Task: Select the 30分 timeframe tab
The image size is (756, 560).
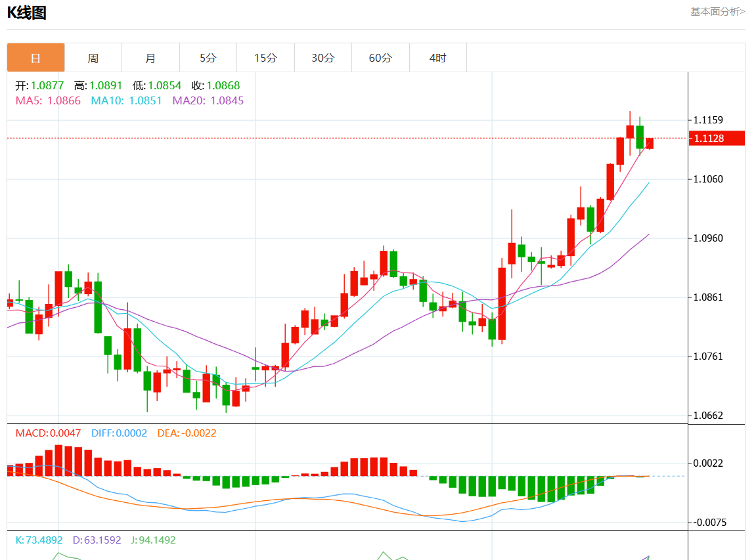Action: [322, 58]
